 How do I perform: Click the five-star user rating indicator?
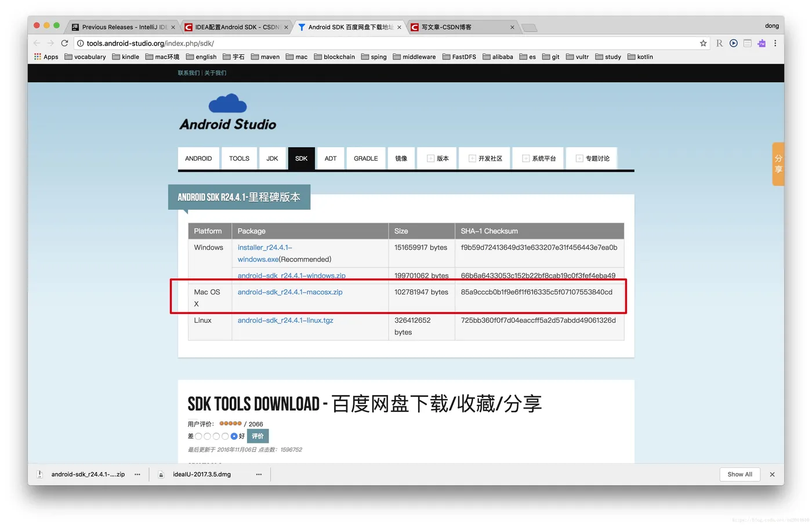[x=230, y=424]
